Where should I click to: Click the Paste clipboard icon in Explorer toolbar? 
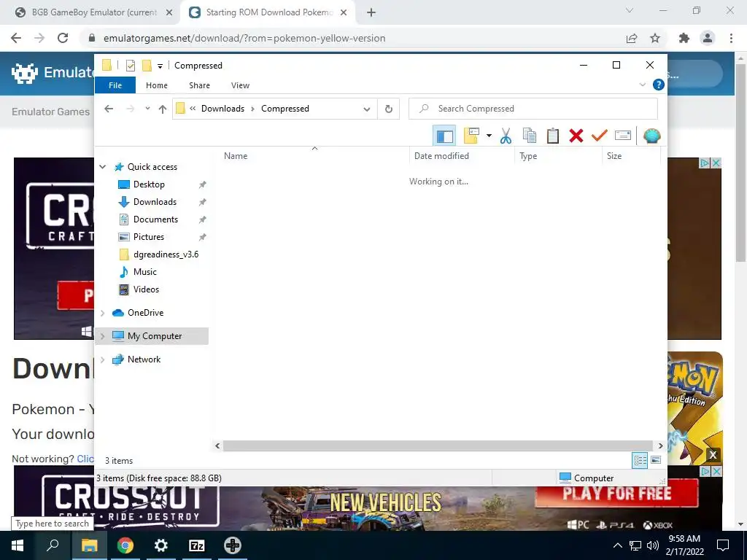[553, 136]
